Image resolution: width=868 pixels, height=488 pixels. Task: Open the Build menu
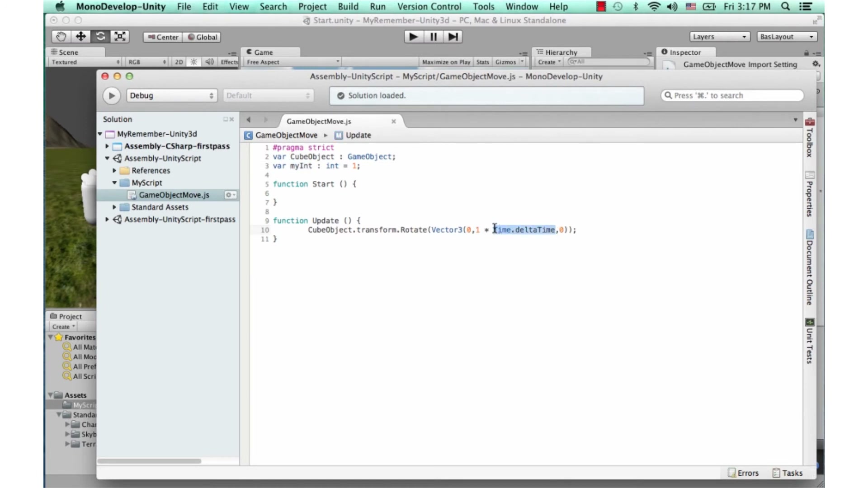coord(348,6)
